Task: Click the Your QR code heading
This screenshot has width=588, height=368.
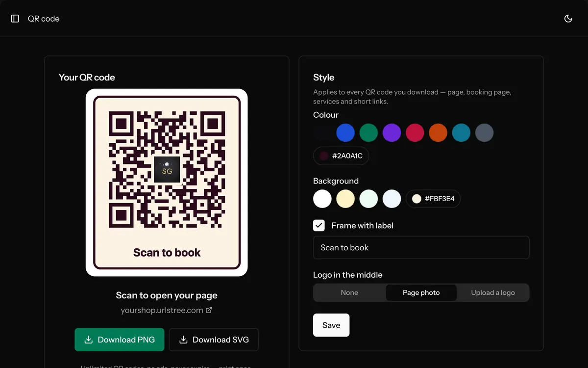Action: pyautogui.click(x=87, y=78)
